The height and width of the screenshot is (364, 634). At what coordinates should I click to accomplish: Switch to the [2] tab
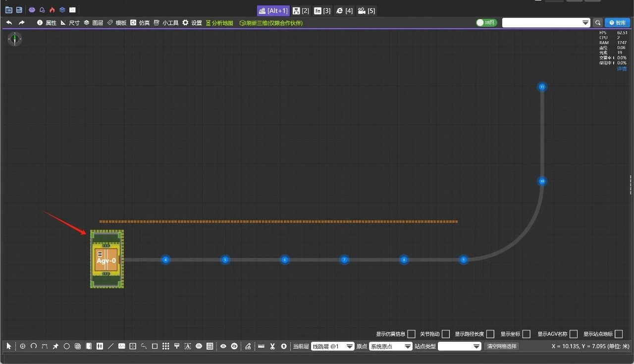click(301, 10)
